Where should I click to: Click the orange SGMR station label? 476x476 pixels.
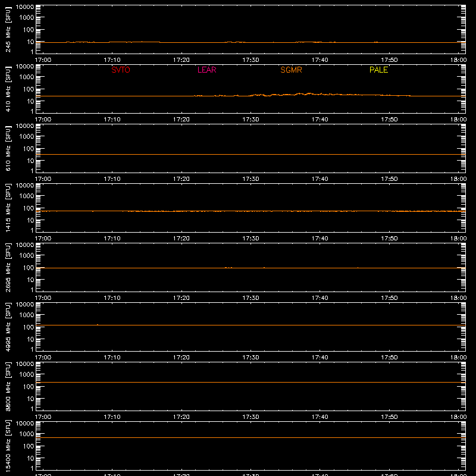pyautogui.click(x=291, y=70)
